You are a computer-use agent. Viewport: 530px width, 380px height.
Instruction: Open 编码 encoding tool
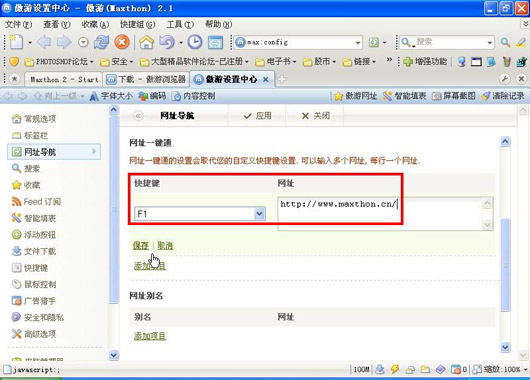(152, 96)
